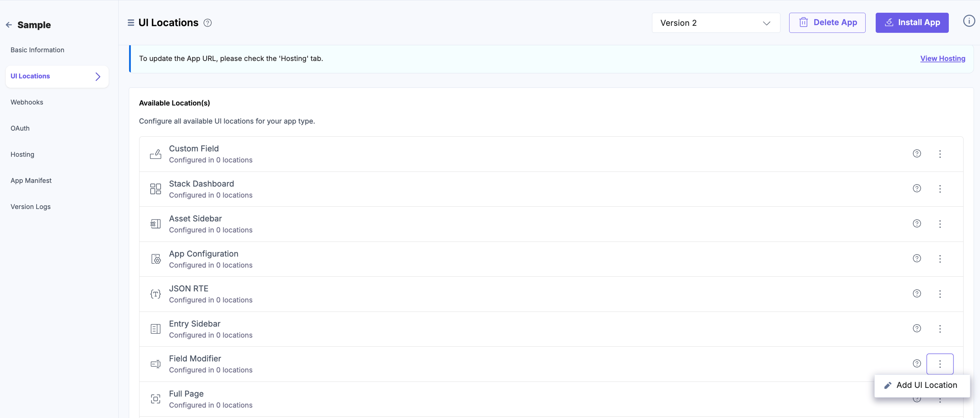Open the App Manifest section
This screenshot has height=418, width=980.
point(31,180)
